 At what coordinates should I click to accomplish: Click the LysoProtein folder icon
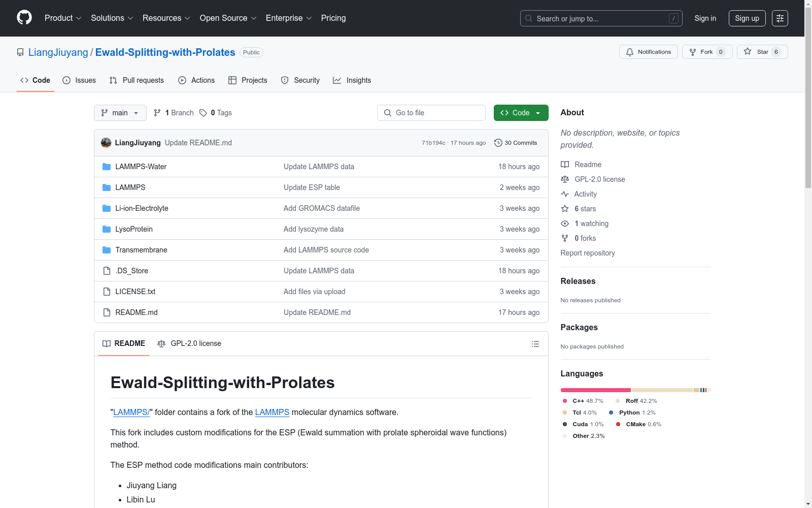[x=107, y=229]
